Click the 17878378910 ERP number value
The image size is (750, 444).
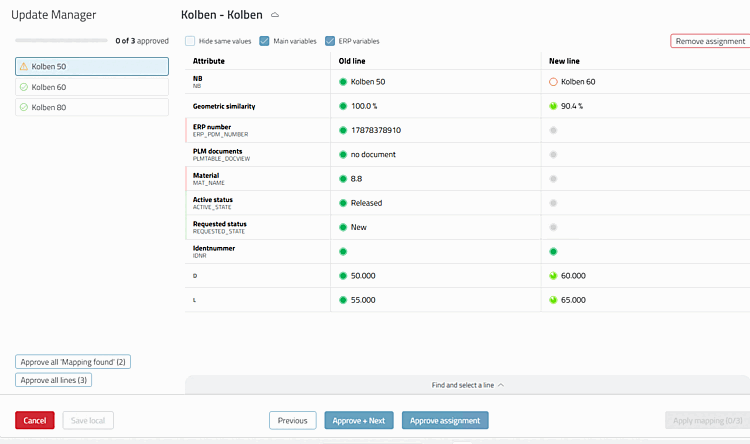(x=376, y=130)
